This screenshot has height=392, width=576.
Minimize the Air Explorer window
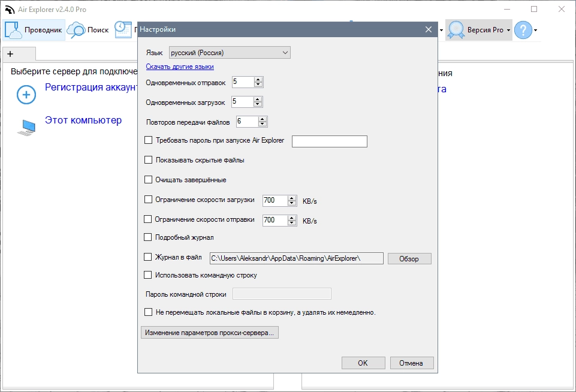point(507,9)
